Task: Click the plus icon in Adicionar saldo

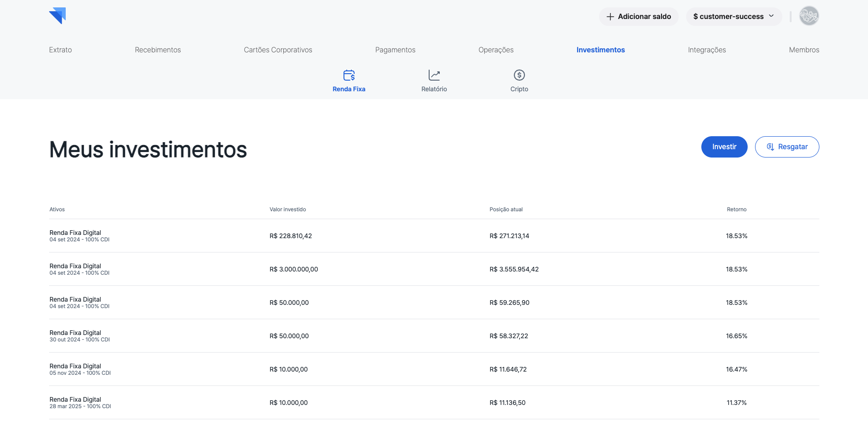Action: click(x=610, y=17)
